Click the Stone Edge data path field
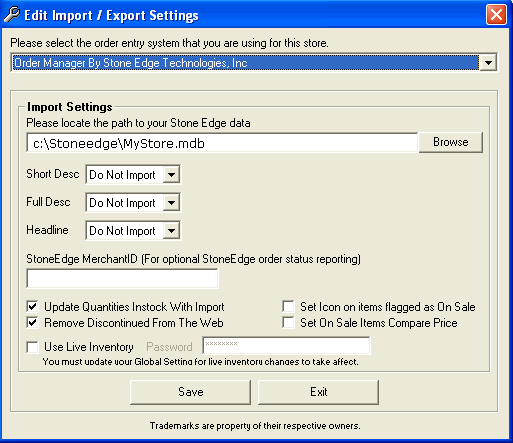The width and height of the screenshot is (513, 443). 222,143
